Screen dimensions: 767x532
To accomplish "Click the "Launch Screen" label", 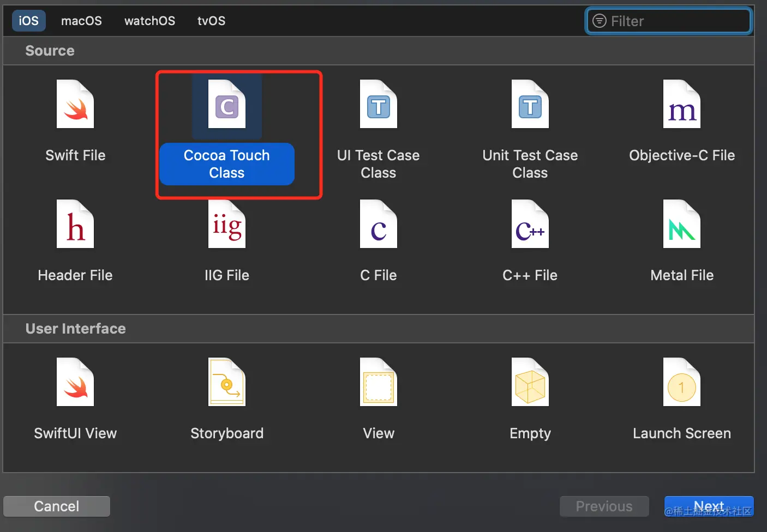I will coord(682,433).
